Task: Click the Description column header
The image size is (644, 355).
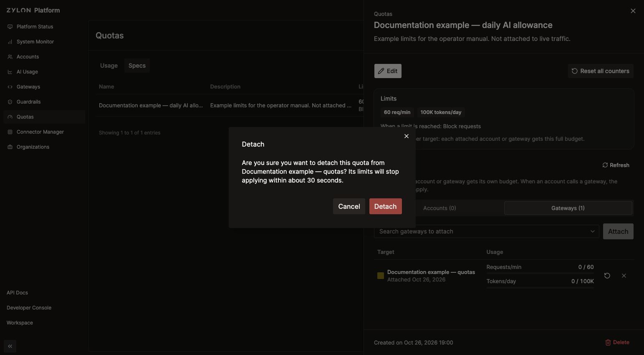Action: pyautogui.click(x=225, y=87)
